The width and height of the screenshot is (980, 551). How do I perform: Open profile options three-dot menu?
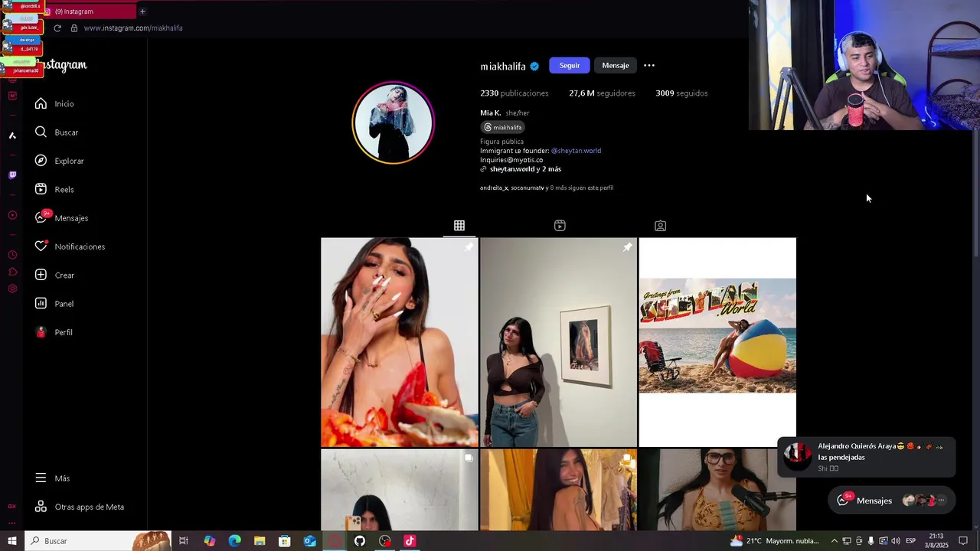click(x=649, y=66)
